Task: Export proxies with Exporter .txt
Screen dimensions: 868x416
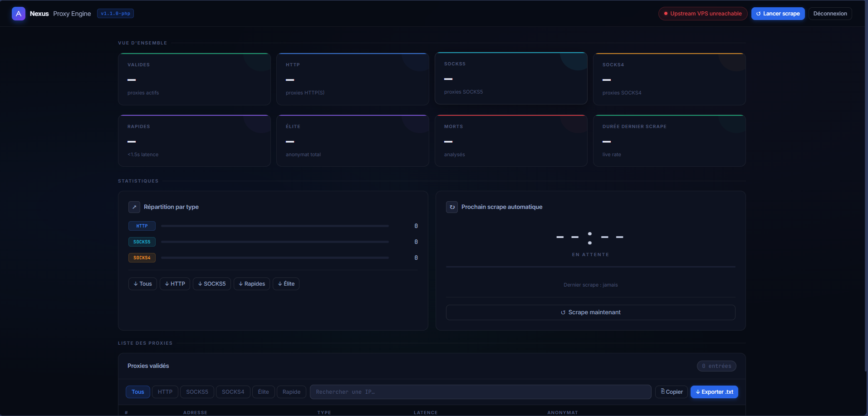Action: pos(715,392)
